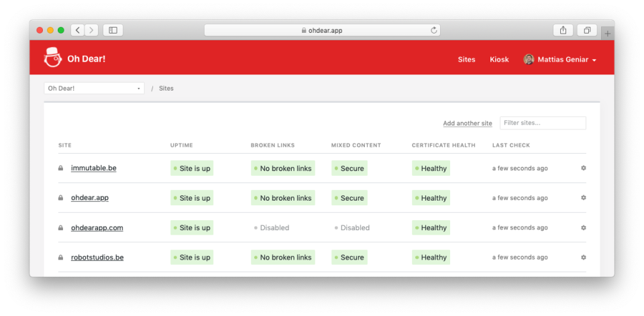The height and width of the screenshot is (316, 644).
Task: Click No broken links badge for ohdear.app
Action: coord(283,198)
